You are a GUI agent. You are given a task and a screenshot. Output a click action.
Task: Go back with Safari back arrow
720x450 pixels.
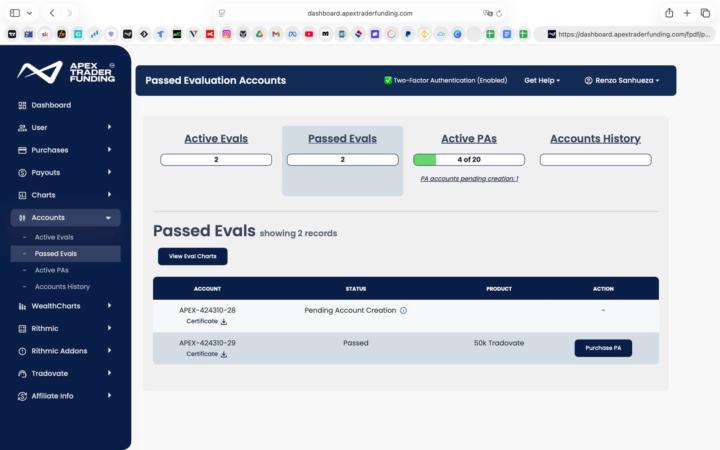click(52, 13)
